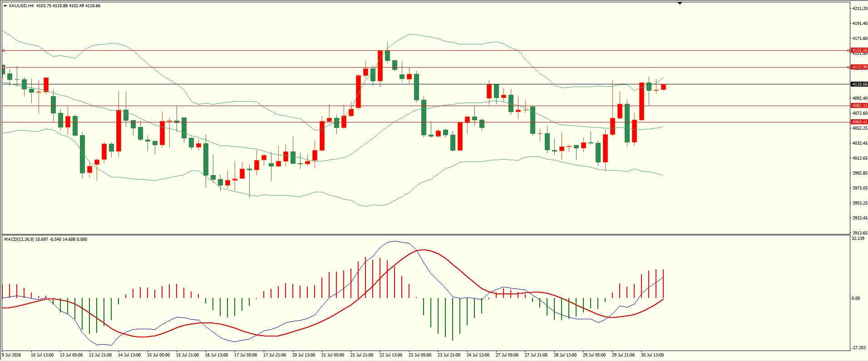Image resolution: width=868 pixels, height=361 pixels.
Task: Click the current price label 4110.66
Action: [x=859, y=84]
